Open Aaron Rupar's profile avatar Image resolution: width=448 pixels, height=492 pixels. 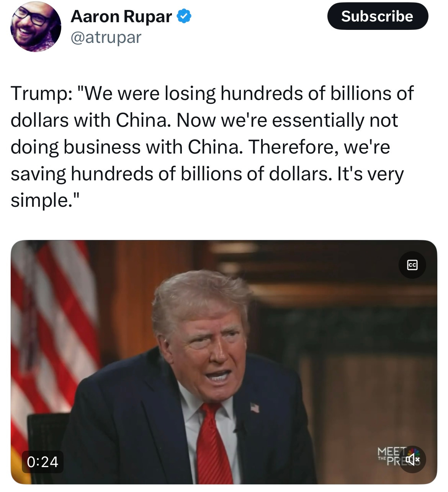(x=36, y=27)
